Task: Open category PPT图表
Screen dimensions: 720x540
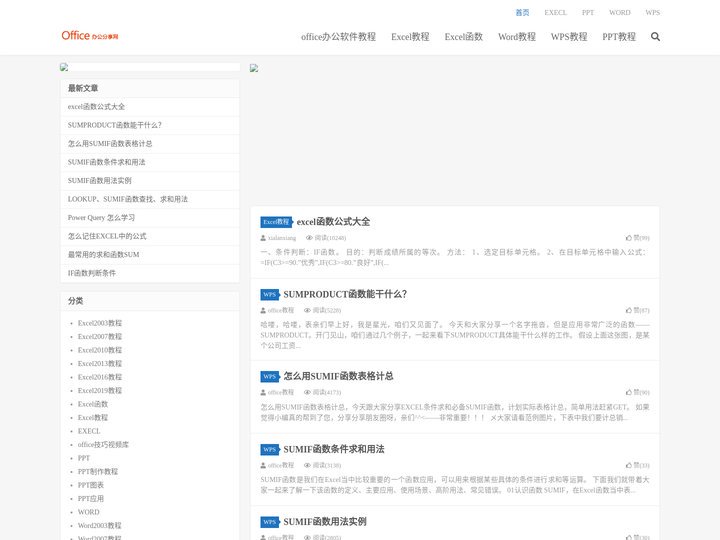Action: click(90, 485)
